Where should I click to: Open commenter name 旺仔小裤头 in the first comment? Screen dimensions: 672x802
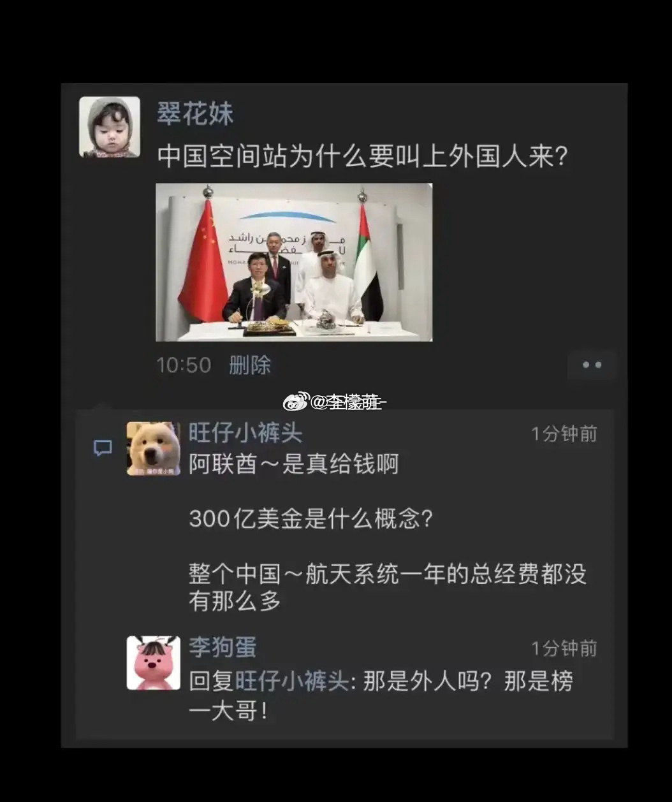(x=245, y=434)
